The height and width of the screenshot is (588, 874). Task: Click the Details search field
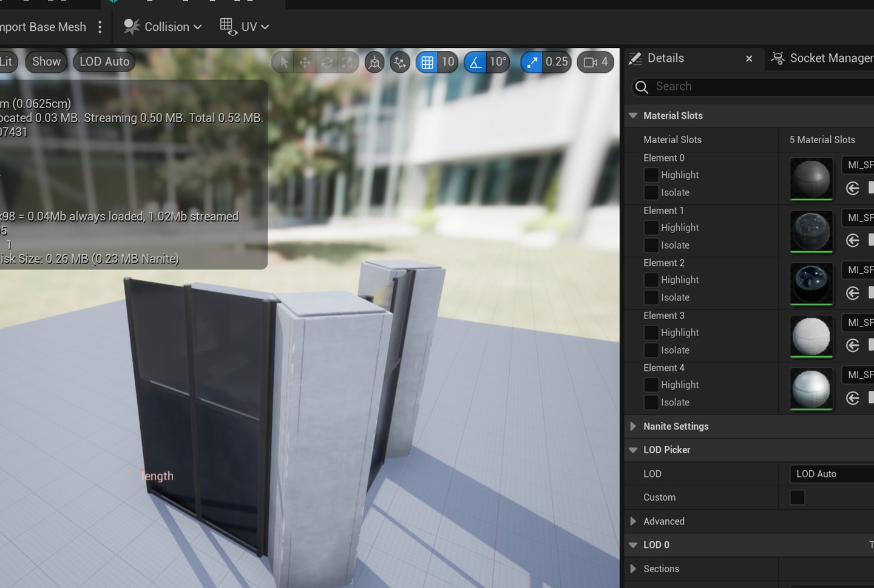[x=759, y=87]
